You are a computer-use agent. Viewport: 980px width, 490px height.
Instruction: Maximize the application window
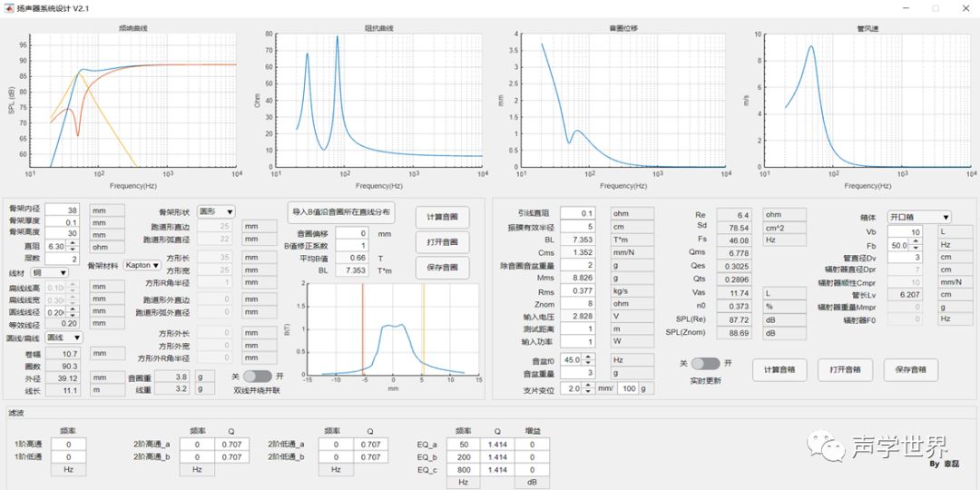click(936, 8)
